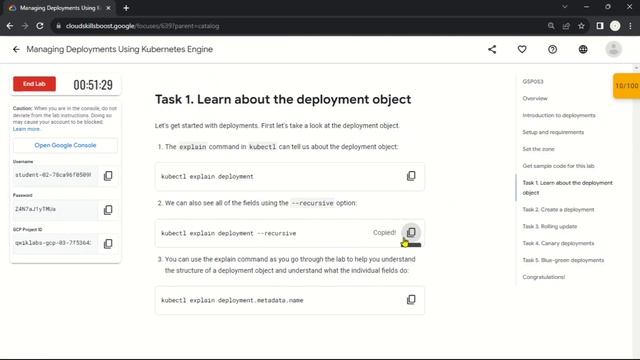640x360 pixels.
Task: Open the user account avatar
Action: click(x=613, y=49)
